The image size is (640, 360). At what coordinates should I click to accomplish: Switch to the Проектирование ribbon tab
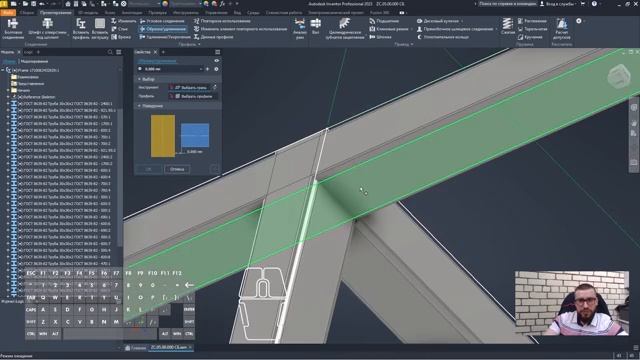[56, 13]
